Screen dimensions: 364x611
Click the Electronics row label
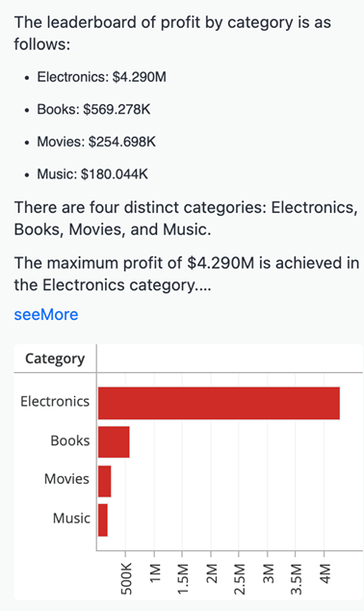55,401
